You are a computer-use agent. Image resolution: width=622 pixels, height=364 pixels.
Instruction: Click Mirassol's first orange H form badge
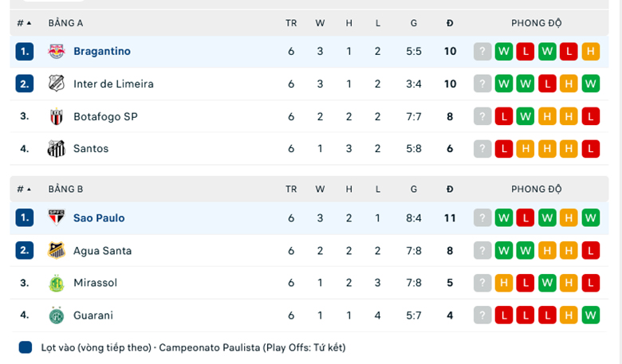[x=503, y=283]
